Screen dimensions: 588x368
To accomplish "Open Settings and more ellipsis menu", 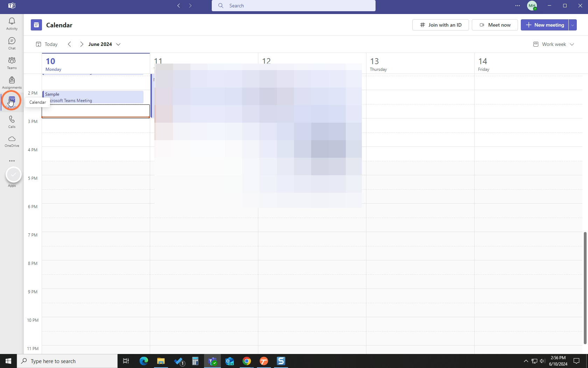I will click(x=518, y=6).
